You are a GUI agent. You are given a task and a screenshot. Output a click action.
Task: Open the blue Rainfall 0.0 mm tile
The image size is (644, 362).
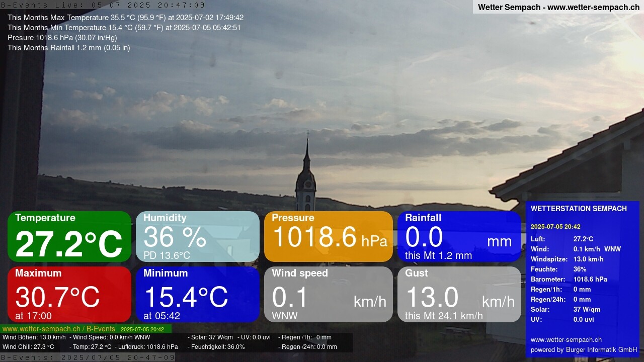point(459,236)
